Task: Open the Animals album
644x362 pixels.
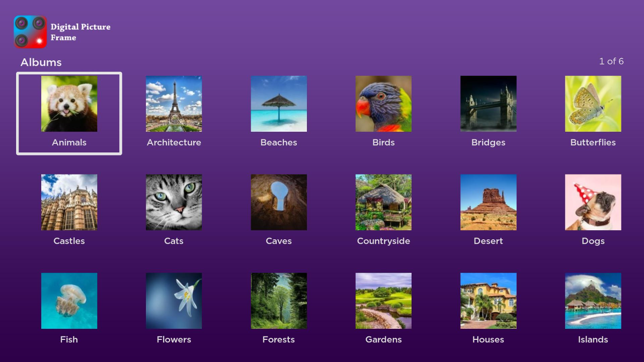Action: click(x=69, y=104)
